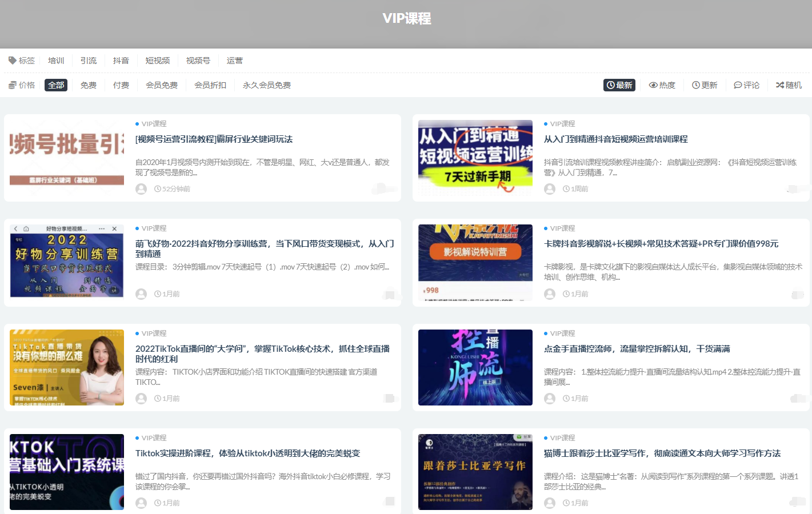Open title 萌飞好物·2022抖音好物分享训练营
Viewport: 812px width, 514px height.
(265, 248)
